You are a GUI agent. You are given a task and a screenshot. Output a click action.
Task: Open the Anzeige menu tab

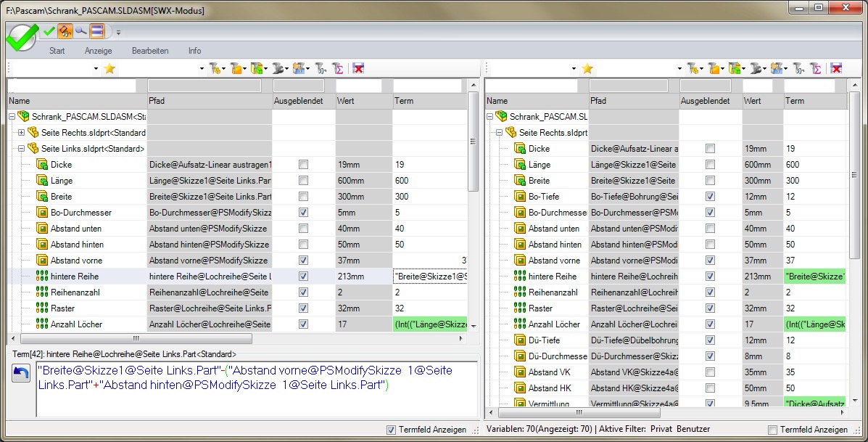tap(98, 51)
